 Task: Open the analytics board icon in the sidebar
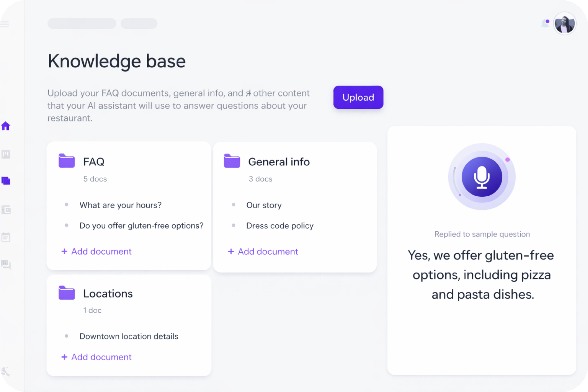(6, 154)
